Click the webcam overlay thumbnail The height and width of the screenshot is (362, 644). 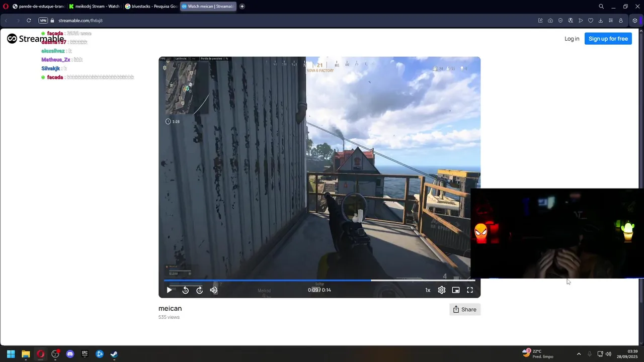point(557,233)
